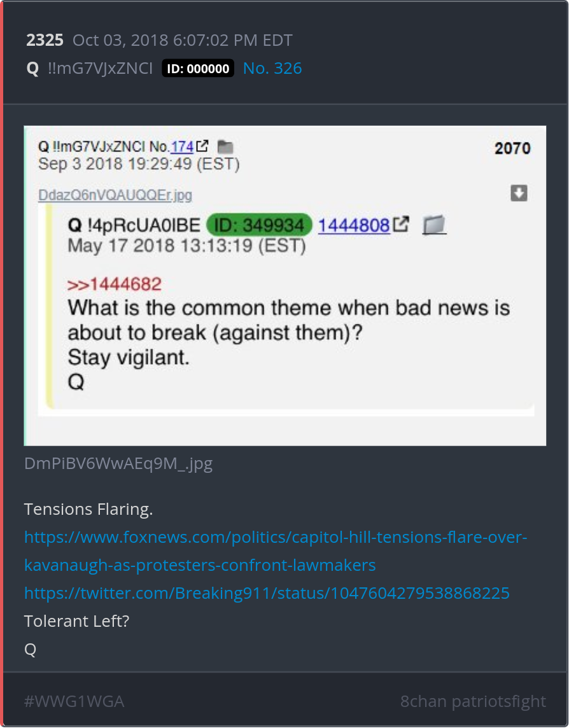The width and height of the screenshot is (569, 728).
Task: Open the Fox News capitol-hill-tensions article link
Action: (276, 551)
